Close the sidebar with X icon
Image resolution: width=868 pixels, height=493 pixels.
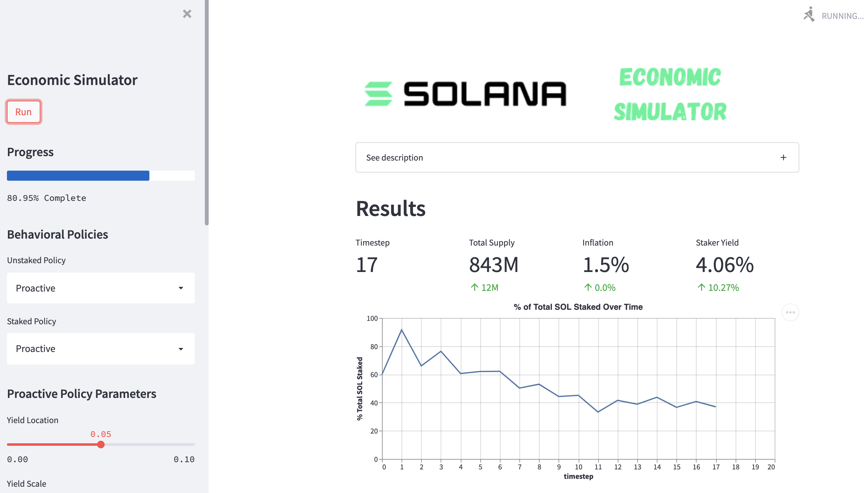[x=187, y=14]
